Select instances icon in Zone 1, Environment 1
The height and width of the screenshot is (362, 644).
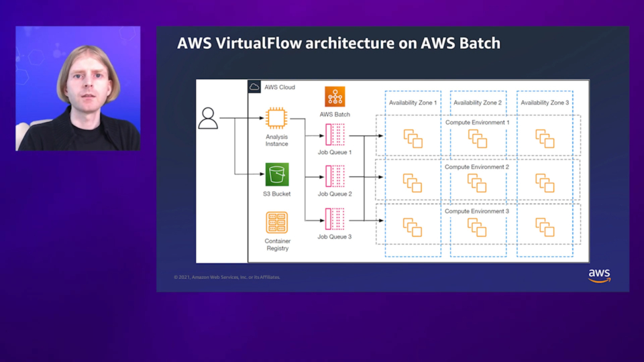pos(413,139)
